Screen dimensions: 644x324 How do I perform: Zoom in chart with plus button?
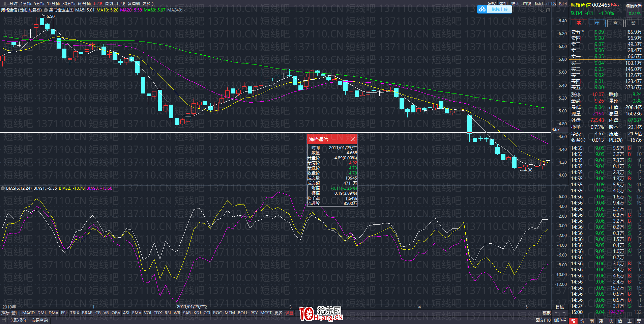[x=556, y=313]
